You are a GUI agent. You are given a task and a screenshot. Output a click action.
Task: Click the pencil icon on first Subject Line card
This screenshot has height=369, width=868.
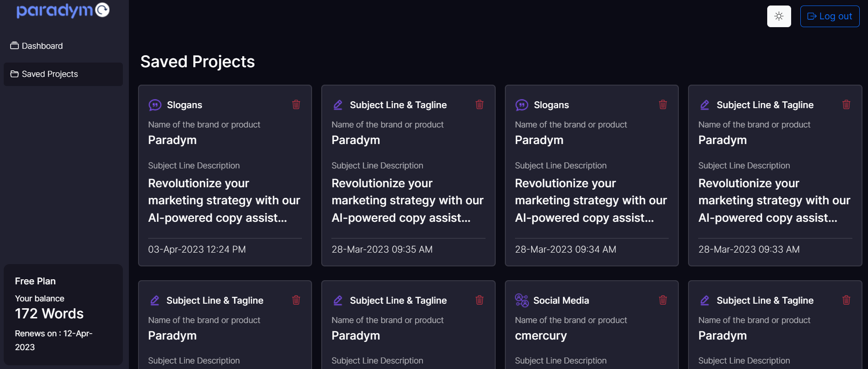pyautogui.click(x=338, y=104)
